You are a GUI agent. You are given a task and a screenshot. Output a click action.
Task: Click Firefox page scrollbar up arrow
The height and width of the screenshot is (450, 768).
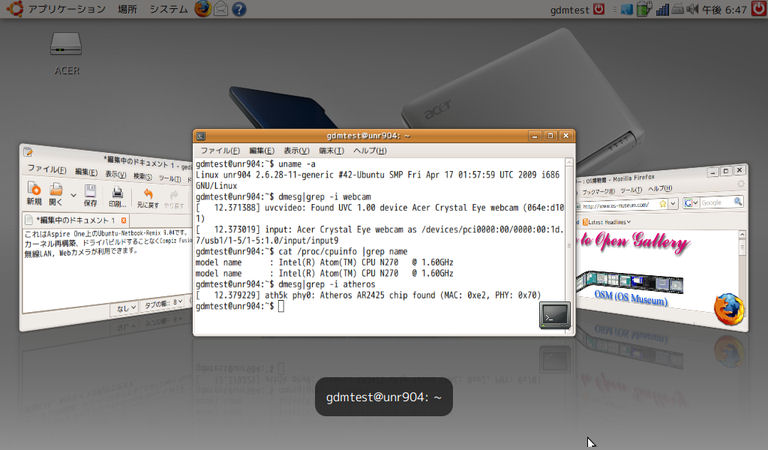[742, 235]
